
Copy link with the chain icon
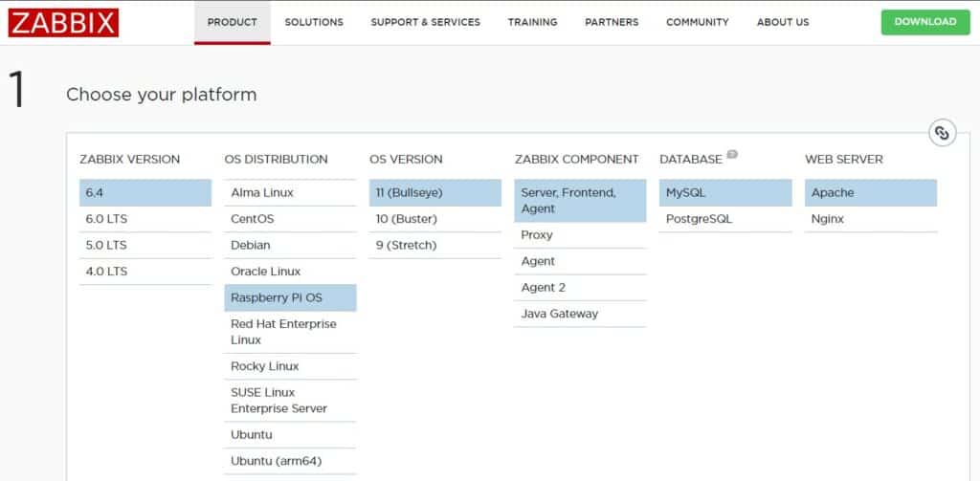942,133
